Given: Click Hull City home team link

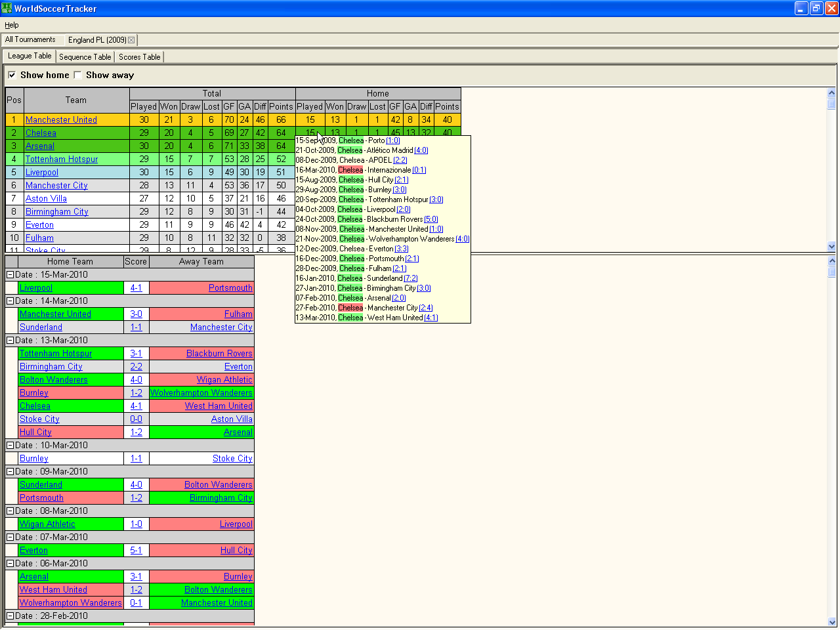Looking at the screenshot, I should click(x=35, y=432).
